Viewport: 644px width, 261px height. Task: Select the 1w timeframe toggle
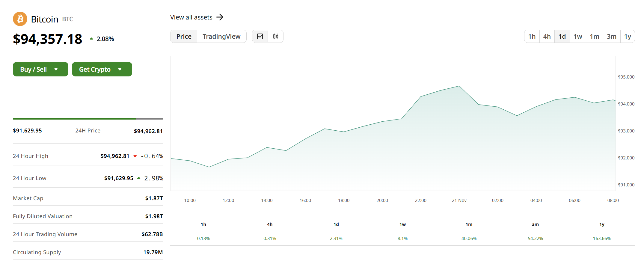click(577, 36)
